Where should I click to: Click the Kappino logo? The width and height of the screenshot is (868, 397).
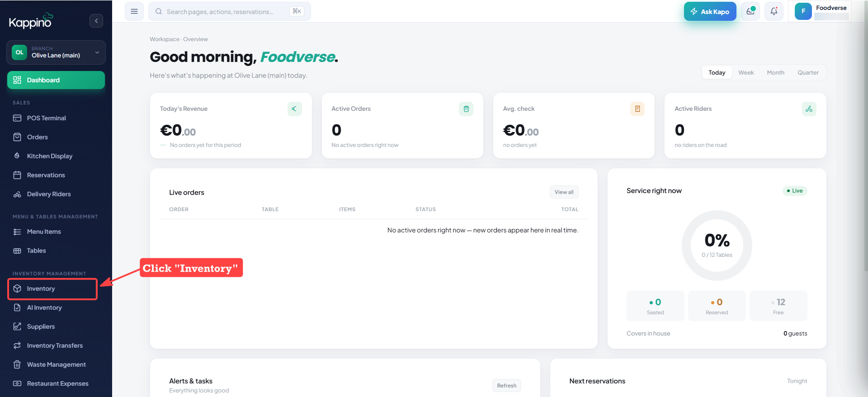tap(31, 21)
